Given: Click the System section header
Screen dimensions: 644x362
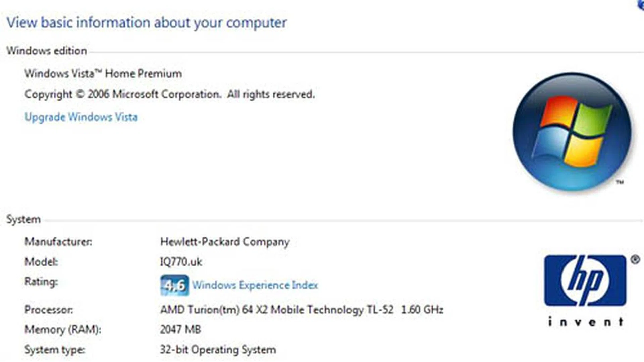Looking at the screenshot, I should (x=23, y=219).
